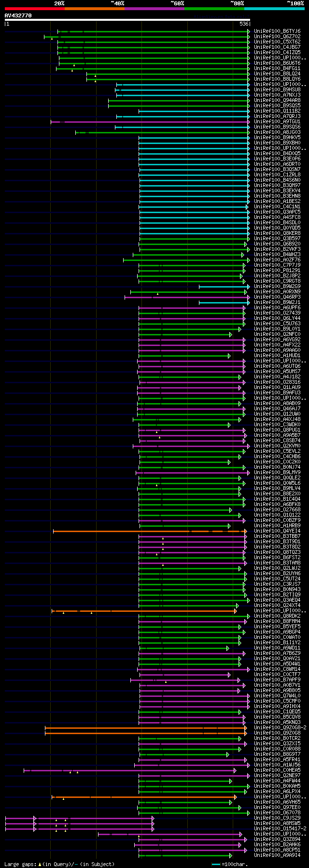Image resolution: width=309 pixels, height=868 pixels.
Task: Select the UniRef100_Q8TQZ3 label
Action: point(277,552)
